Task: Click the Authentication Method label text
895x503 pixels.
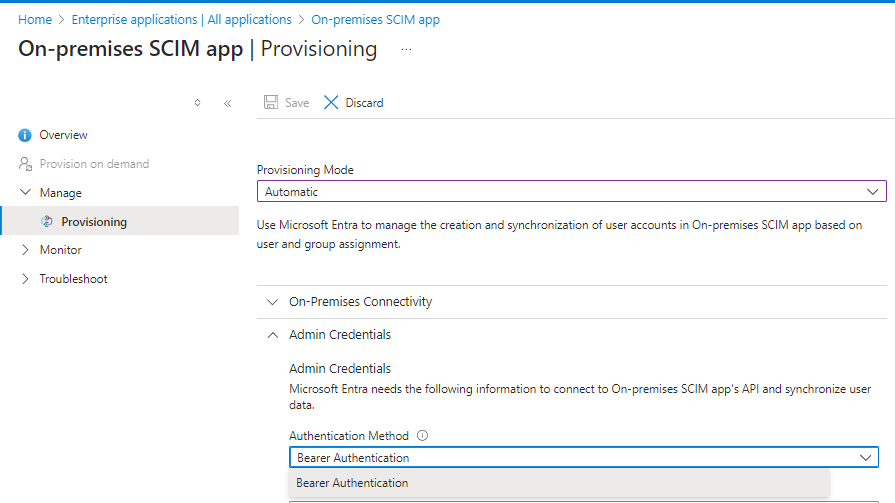Action: 349,436
